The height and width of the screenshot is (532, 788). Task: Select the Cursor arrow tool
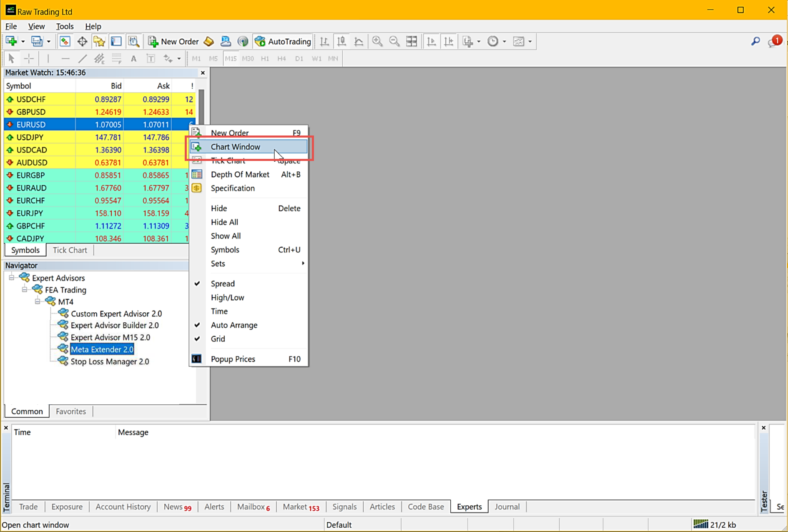tap(11, 58)
